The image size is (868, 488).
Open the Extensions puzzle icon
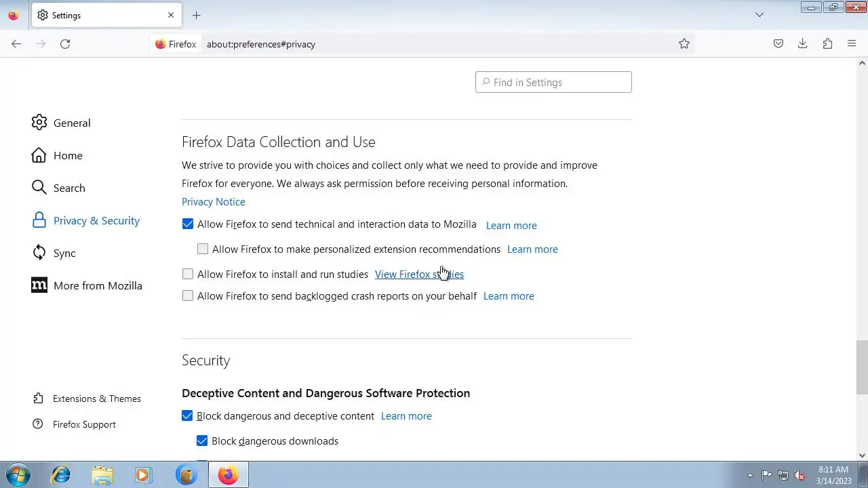click(x=827, y=44)
